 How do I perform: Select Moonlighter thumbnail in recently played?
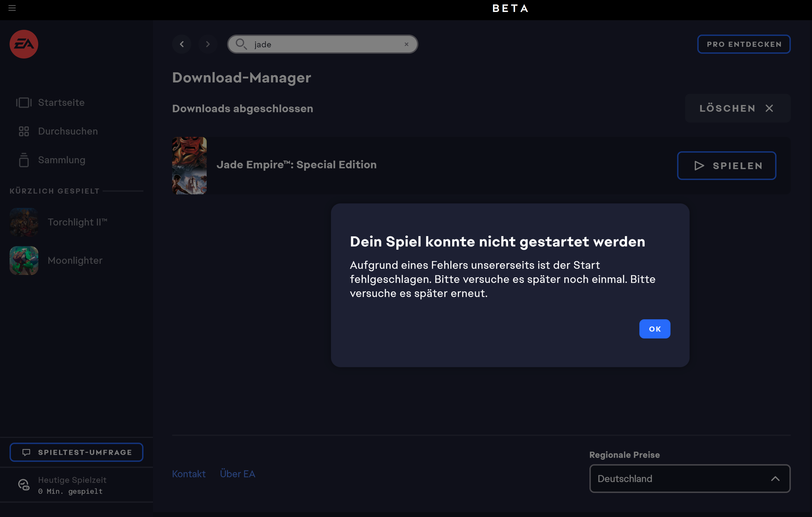[x=24, y=260]
